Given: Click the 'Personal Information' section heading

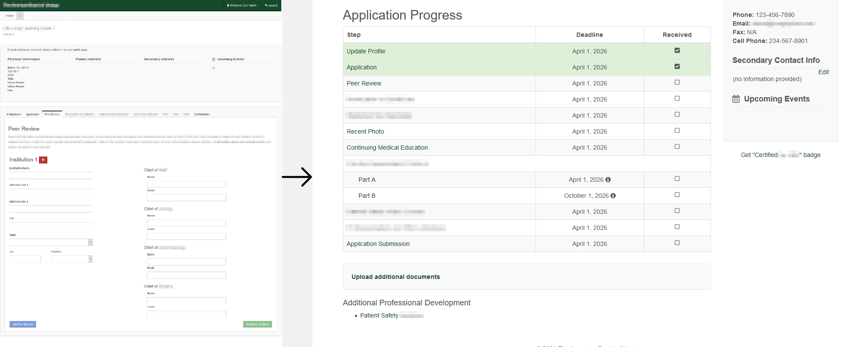Looking at the screenshot, I should tap(23, 59).
